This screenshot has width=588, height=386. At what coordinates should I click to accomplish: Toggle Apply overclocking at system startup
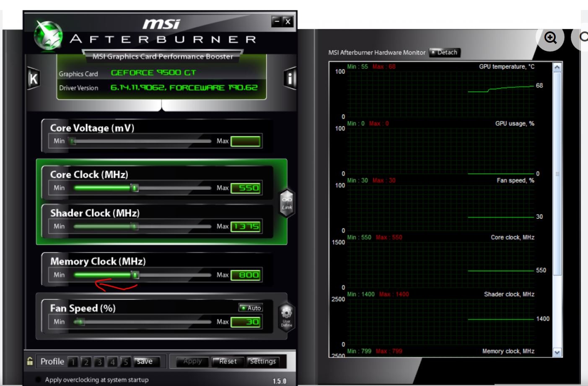[x=39, y=380]
